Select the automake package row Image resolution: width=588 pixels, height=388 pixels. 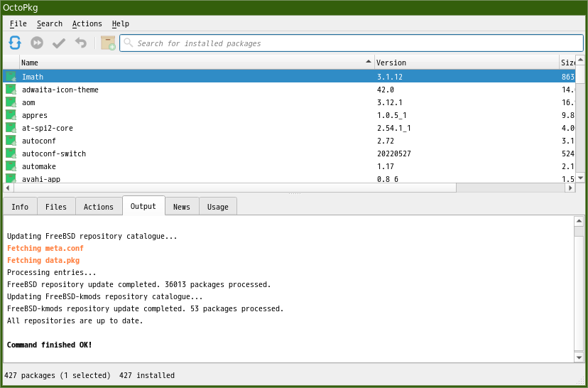289,166
